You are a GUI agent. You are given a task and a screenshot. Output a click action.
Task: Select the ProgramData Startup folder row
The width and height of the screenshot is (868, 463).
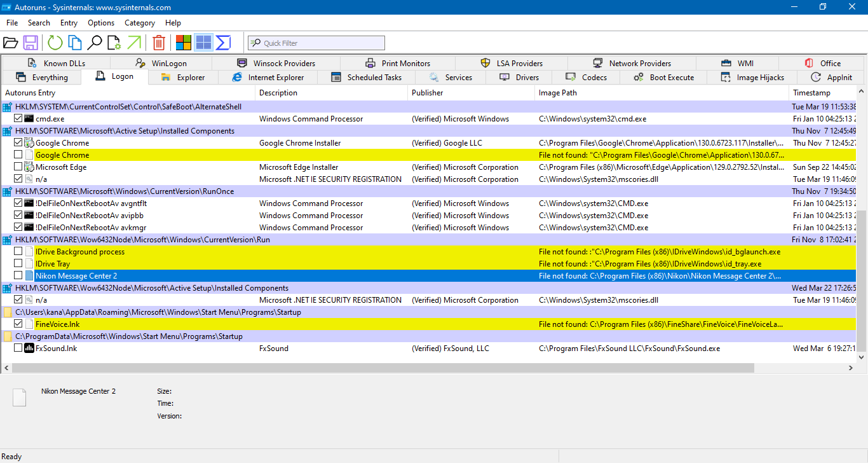pyautogui.click(x=429, y=336)
